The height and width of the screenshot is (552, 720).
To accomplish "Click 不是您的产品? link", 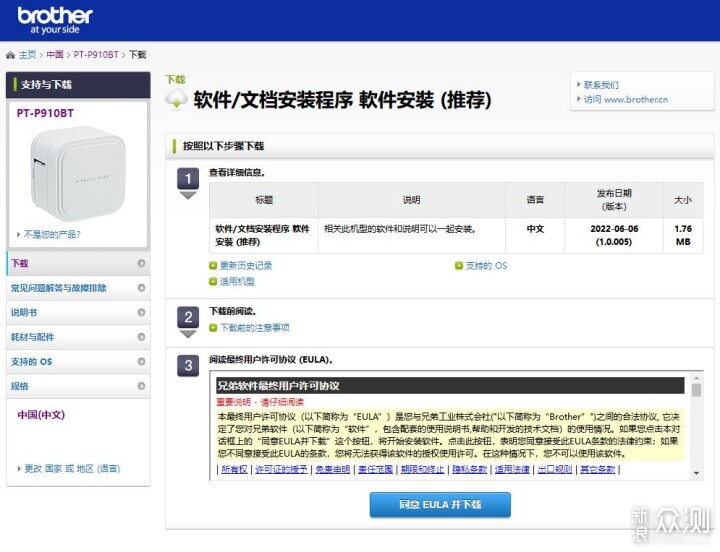I will pyautogui.click(x=52, y=234).
